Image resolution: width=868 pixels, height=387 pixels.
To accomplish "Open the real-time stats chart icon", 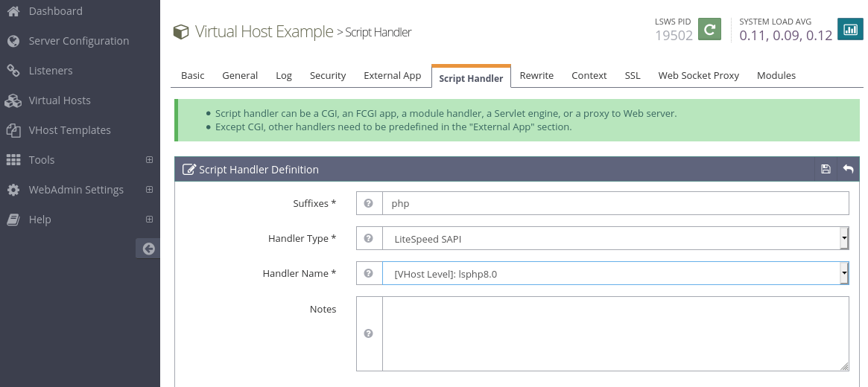I will tap(849, 30).
